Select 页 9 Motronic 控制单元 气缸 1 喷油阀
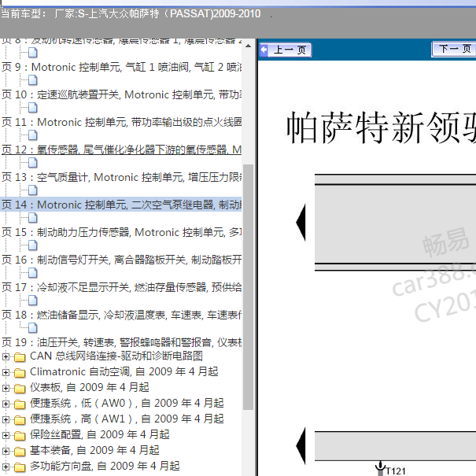The image size is (476, 476). (x=121, y=67)
